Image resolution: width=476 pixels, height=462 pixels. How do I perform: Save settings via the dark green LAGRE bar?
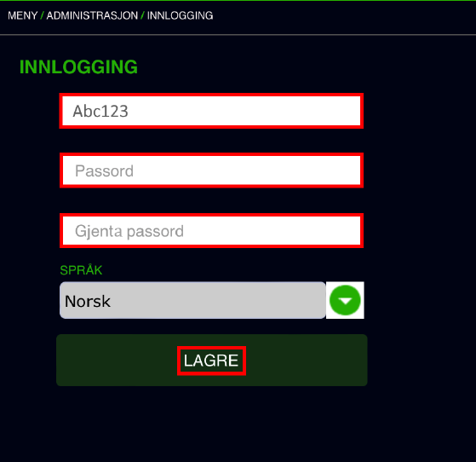pos(211,361)
